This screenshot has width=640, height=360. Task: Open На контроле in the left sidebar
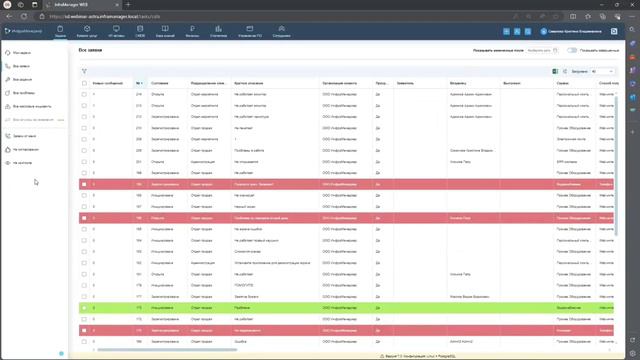point(22,163)
